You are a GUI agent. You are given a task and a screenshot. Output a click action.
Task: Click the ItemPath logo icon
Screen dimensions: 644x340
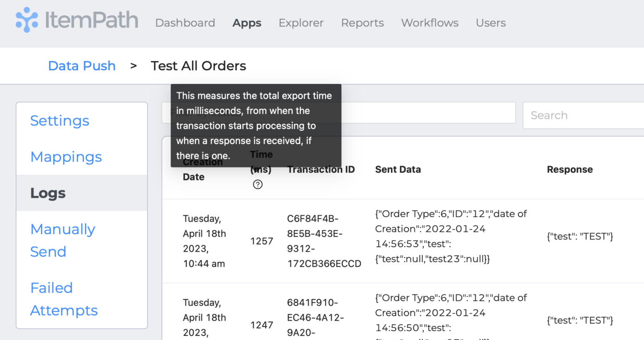(27, 20)
